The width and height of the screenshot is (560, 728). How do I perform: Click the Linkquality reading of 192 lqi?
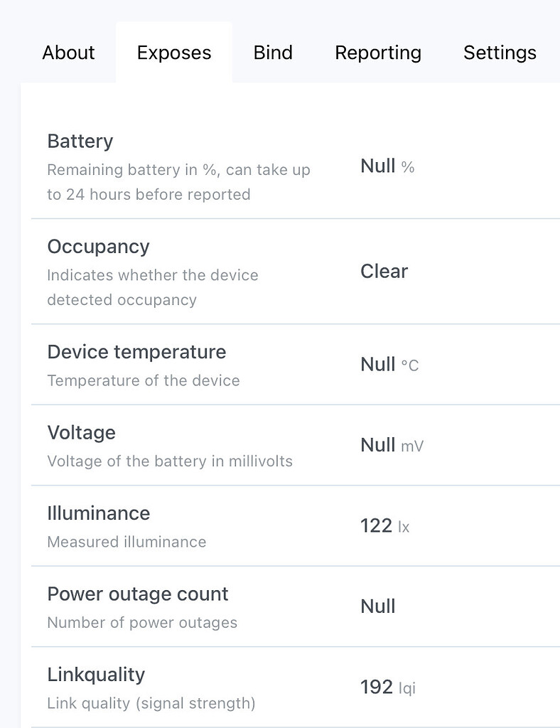click(386, 687)
